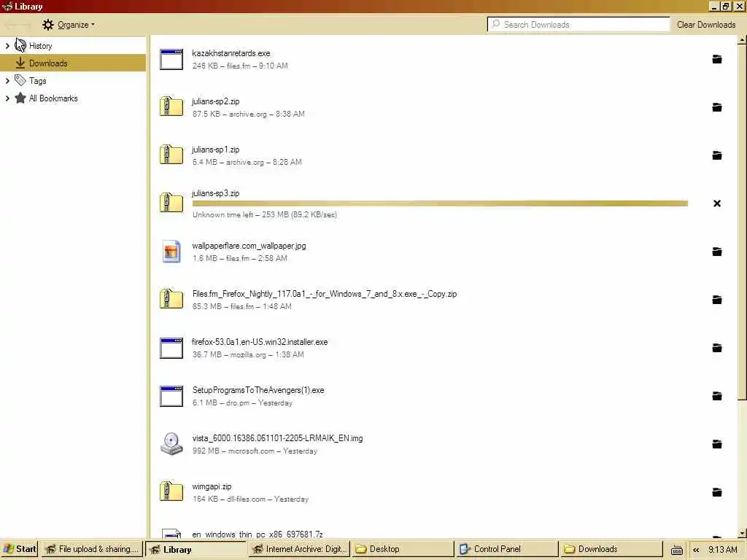
Task: Click the SetupProgramsToTheAvengers(1).exe icon
Action: (171, 396)
